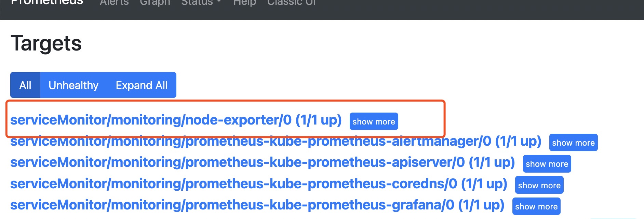Viewport: 644px width, 219px height.
Task: Filter to Unhealthy targets only
Action: point(73,85)
